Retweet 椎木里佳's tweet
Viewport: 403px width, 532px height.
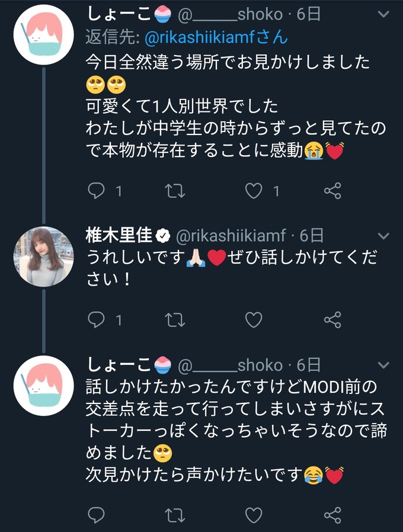click(x=175, y=320)
